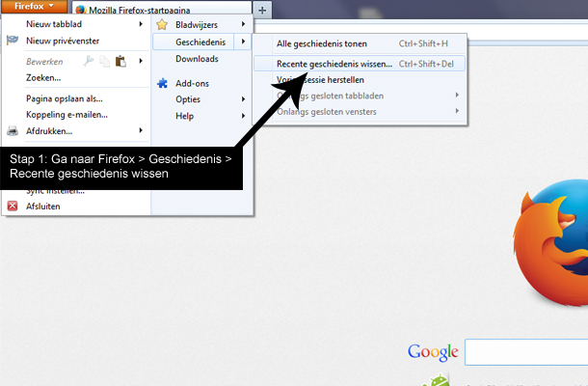
Task: Select Pagina opslaan als...
Action: (65, 98)
